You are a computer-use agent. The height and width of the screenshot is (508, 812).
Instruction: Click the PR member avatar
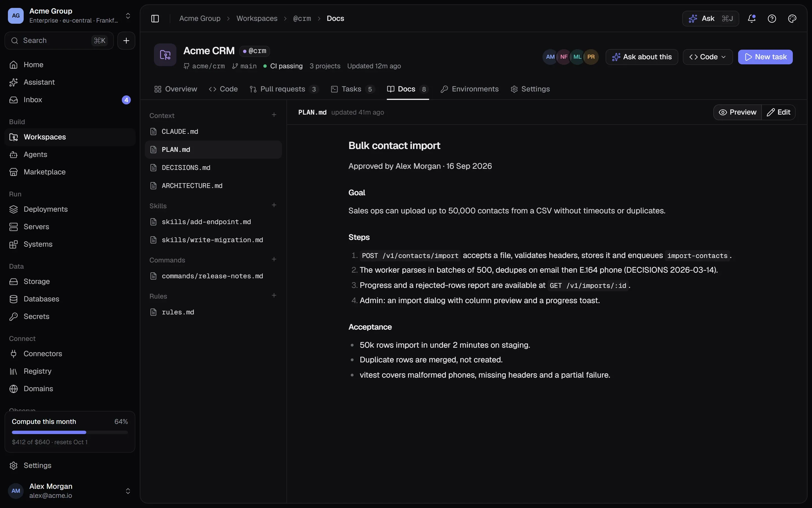pyautogui.click(x=591, y=57)
